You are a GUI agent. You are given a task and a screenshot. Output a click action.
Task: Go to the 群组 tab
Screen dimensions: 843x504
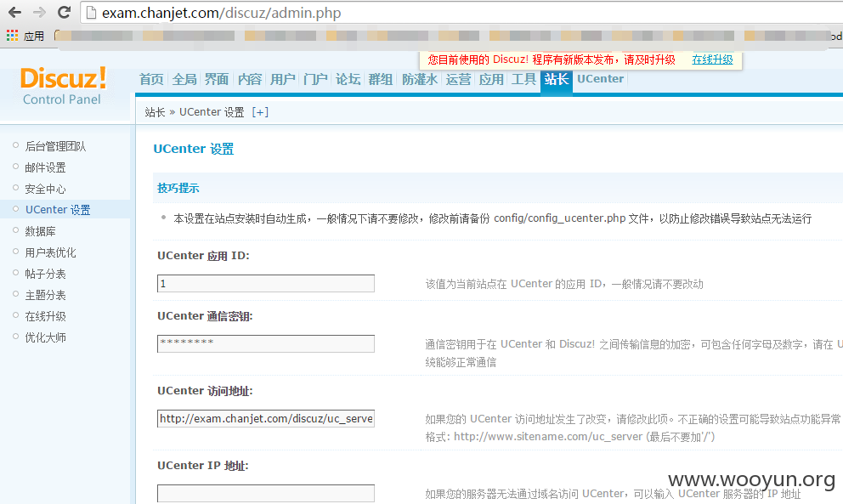(x=380, y=80)
